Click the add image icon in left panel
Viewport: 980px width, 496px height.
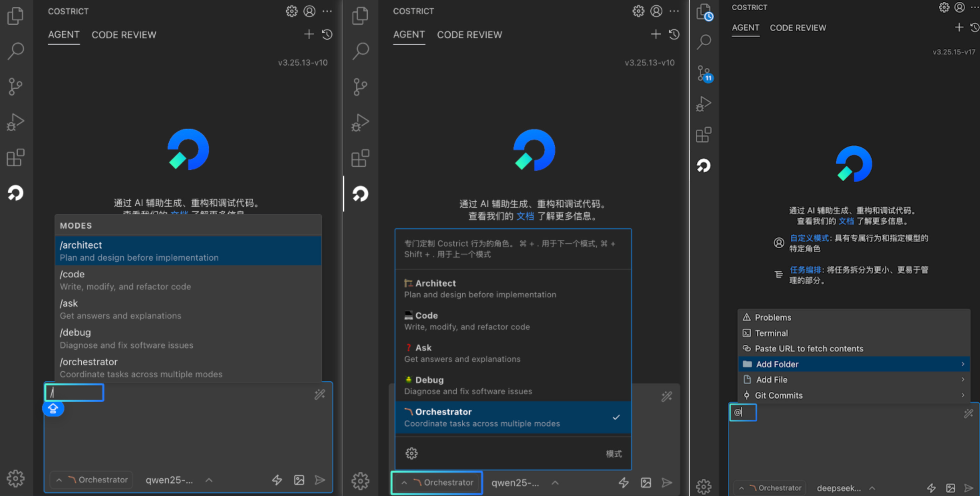pyautogui.click(x=299, y=480)
